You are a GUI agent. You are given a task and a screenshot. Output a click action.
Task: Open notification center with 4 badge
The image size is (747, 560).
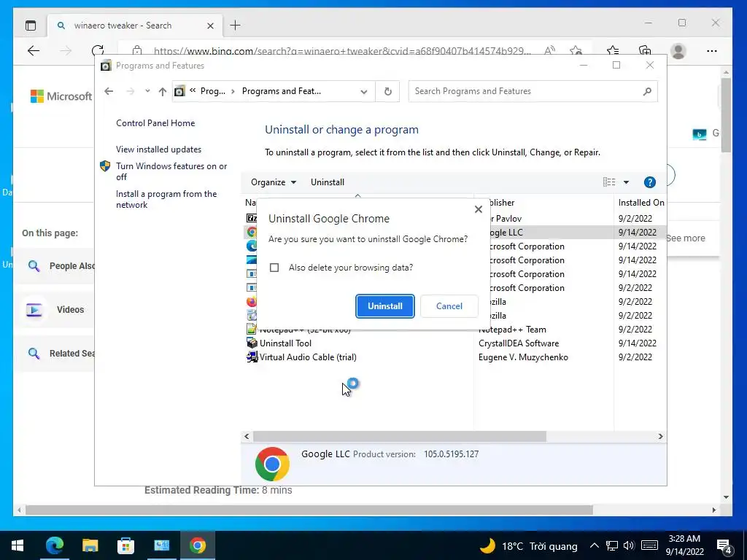click(724, 546)
